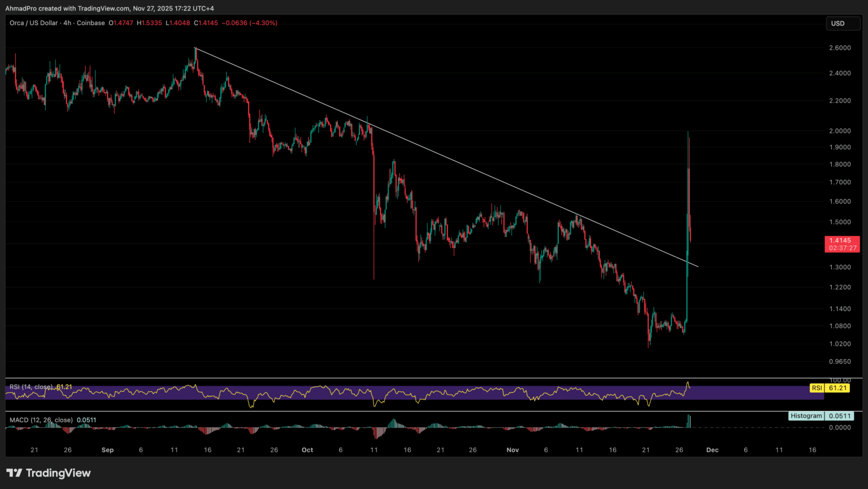Click the Histogram value 0.0511 tag

click(839, 416)
